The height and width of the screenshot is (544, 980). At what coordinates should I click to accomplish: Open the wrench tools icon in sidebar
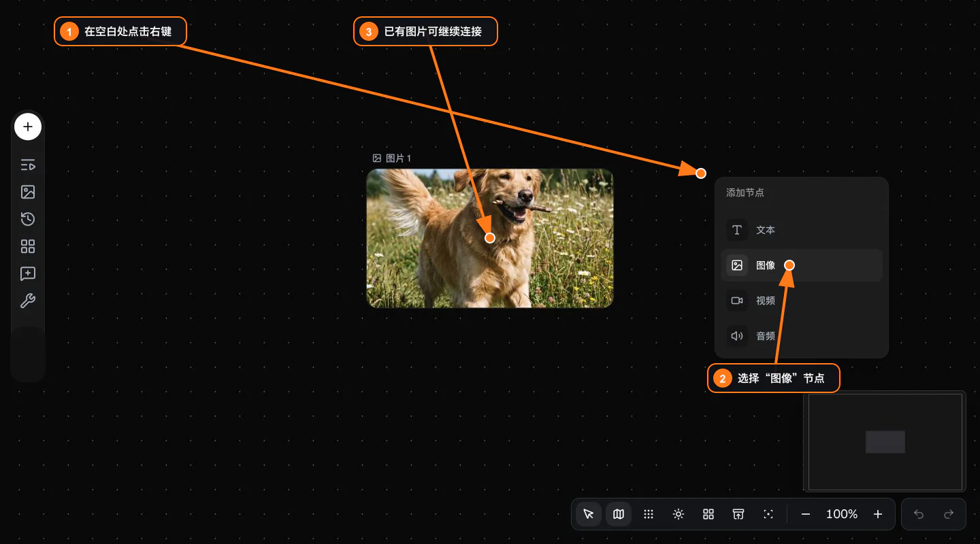[x=28, y=301]
